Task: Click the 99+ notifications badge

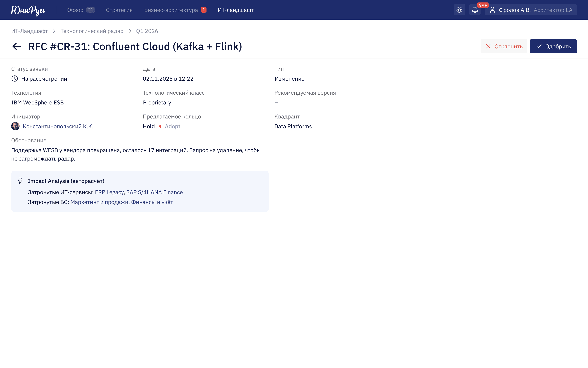Action: coord(483,5)
